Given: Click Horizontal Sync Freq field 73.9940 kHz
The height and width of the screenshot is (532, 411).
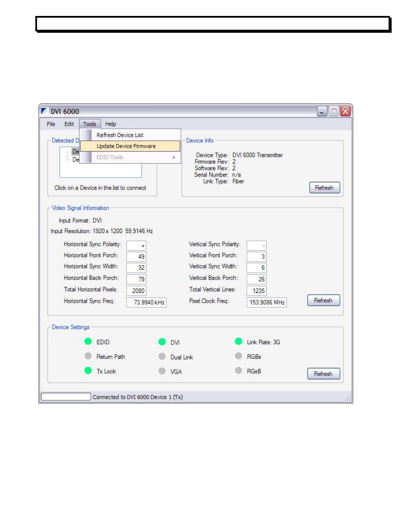Looking at the screenshot, I should [146, 302].
